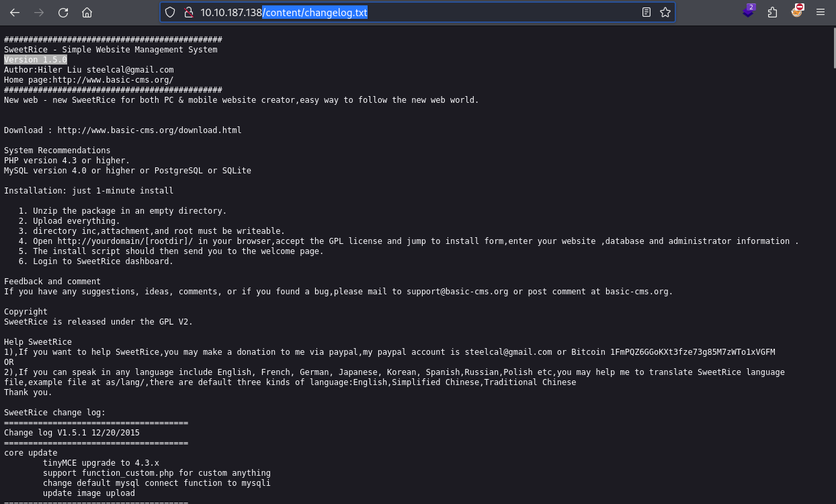Click the 'New web - new SweetRice' tagline

coord(241,100)
